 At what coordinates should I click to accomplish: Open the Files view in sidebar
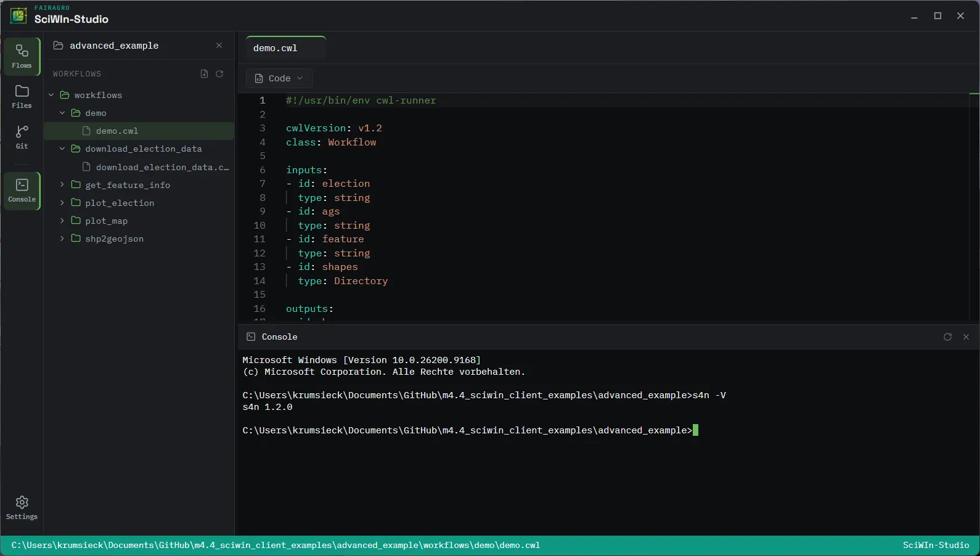22,97
